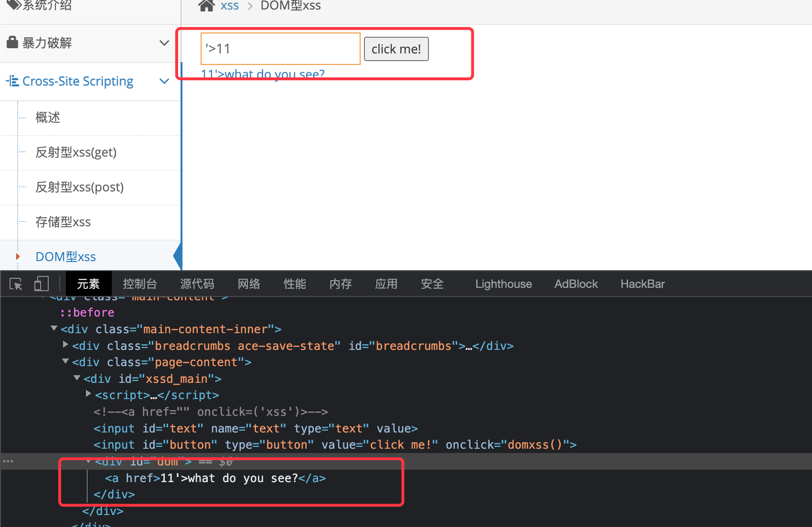Collapse the main-content-inner div triangle
Screen dimensions: 812x527
point(54,328)
